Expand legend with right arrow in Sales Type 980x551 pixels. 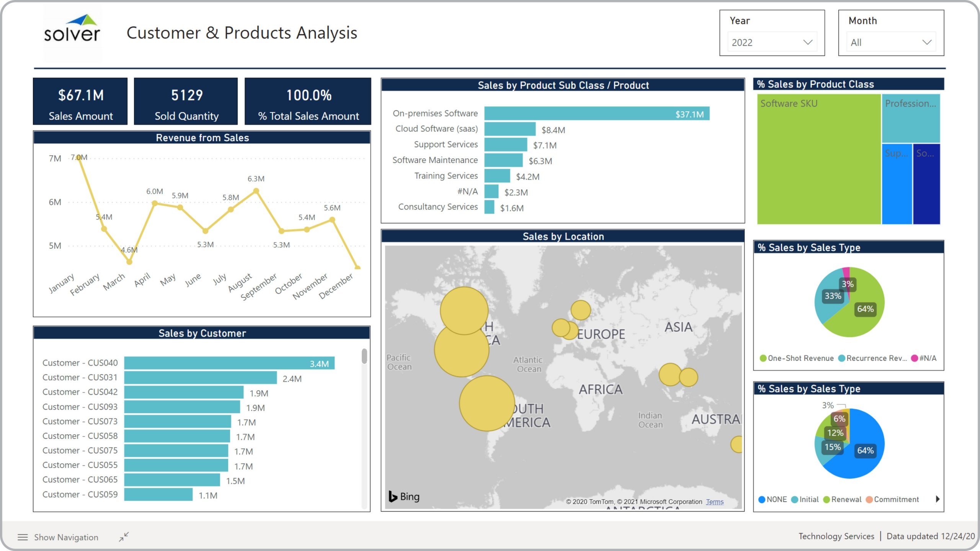click(x=937, y=499)
